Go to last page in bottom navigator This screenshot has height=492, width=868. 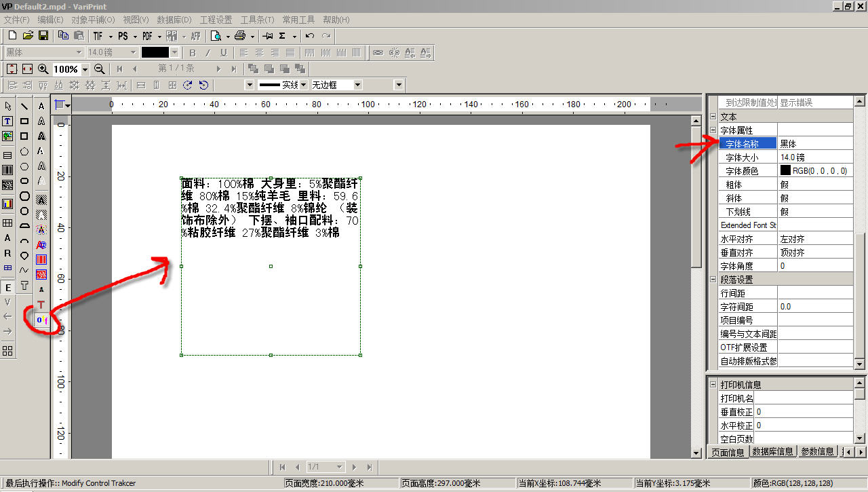tap(370, 468)
